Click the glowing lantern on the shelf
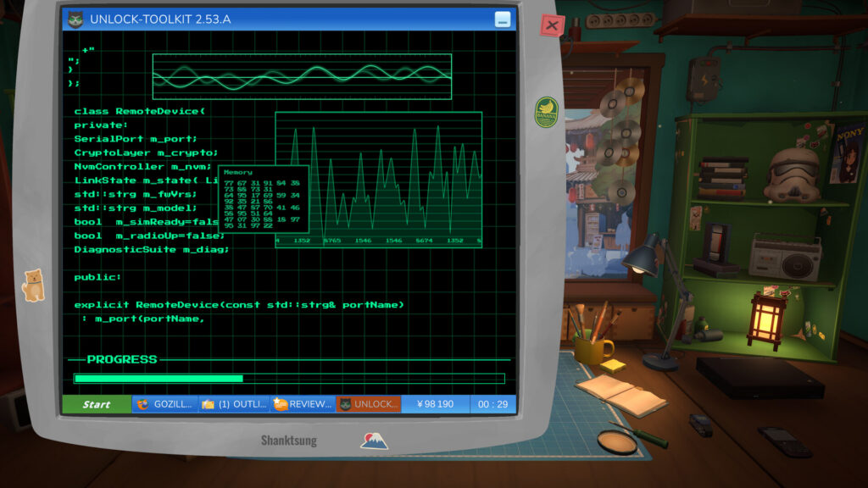 (x=766, y=320)
